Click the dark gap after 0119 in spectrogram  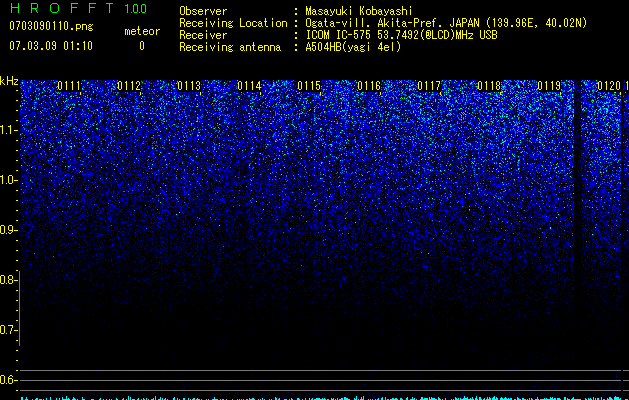(x=577, y=185)
